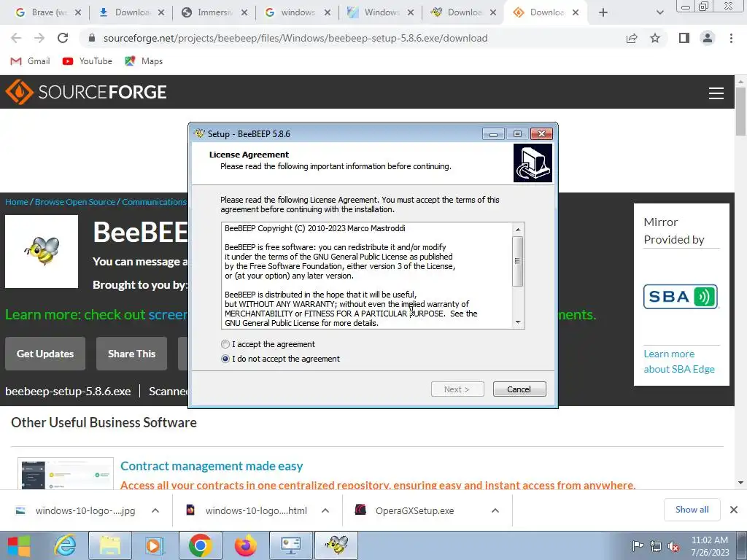Screen dimensions: 747x560
Task: Open the SourceForge hamburger menu
Action: coord(716,93)
